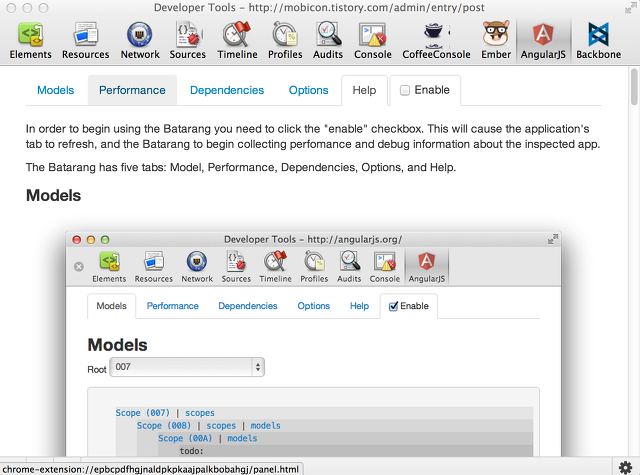The height and width of the screenshot is (475, 640).
Task: Click the vertical scrollbar thumb of the panel
Action: coord(634,87)
